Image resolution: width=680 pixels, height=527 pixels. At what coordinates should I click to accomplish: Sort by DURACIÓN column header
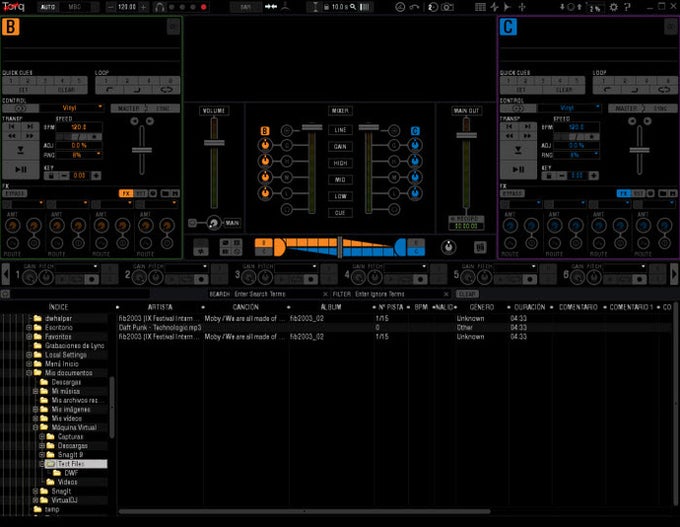pos(530,307)
